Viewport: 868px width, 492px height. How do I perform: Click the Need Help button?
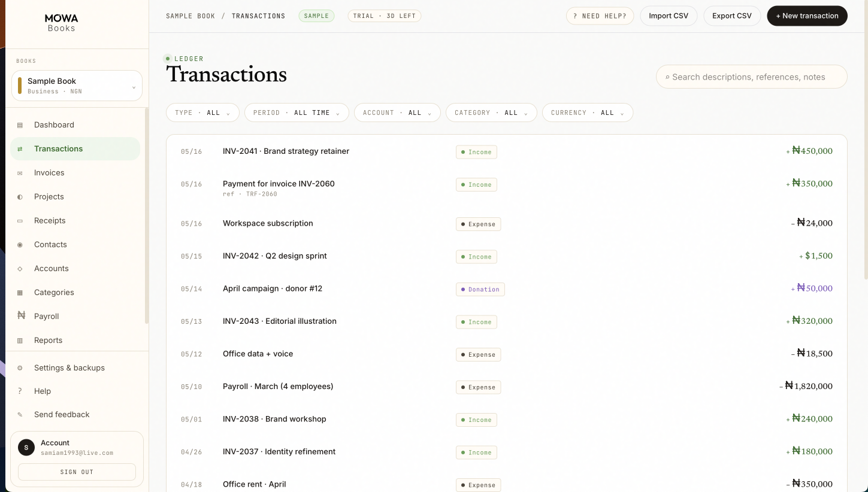point(600,16)
